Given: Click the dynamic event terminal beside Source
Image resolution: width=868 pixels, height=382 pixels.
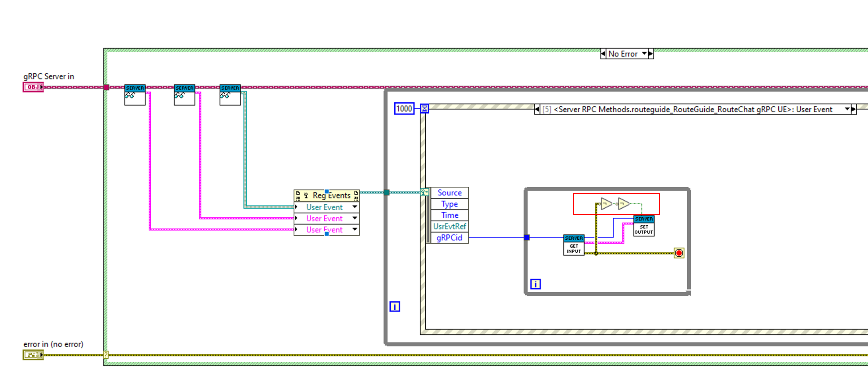Looking at the screenshot, I should click(424, 193).
